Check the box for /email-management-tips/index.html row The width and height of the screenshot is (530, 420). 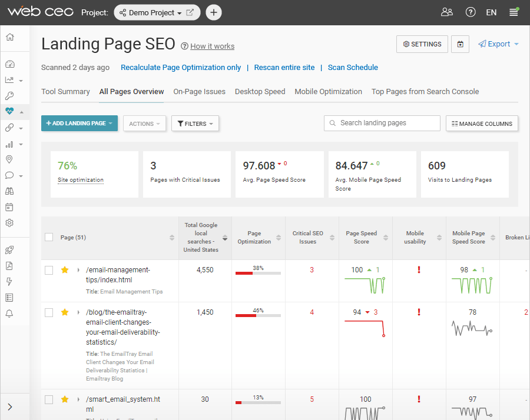(49, 270)
